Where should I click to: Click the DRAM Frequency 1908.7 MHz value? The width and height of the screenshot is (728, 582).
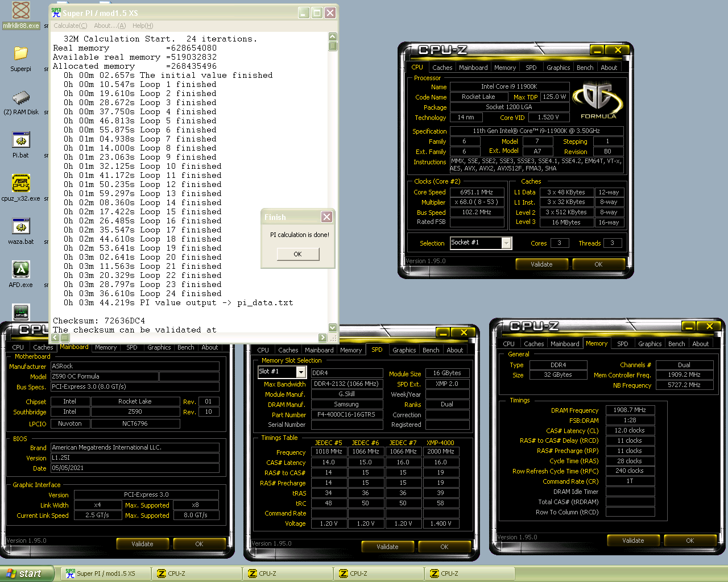(x=630, y=410)
